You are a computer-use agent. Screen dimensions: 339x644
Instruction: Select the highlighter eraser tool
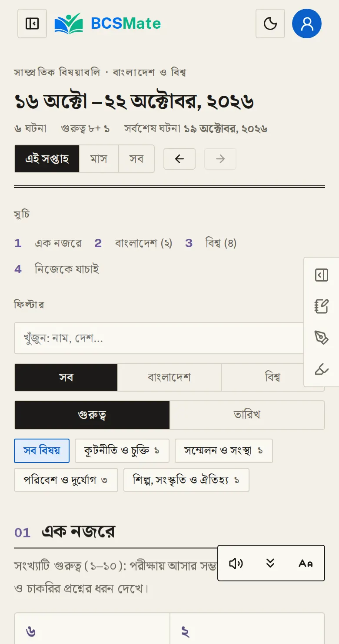[x=322, y=369]
